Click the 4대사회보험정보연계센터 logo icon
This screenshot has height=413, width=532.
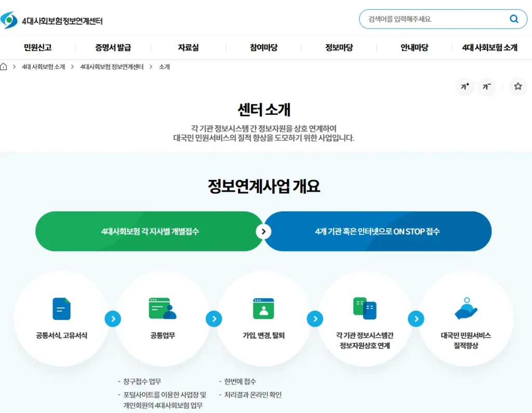[9, 19]
